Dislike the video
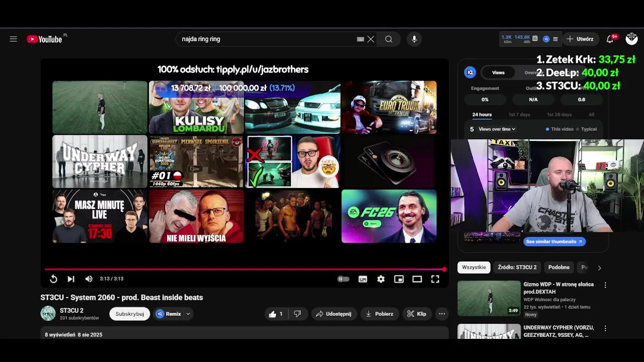Image resolution: width=644 pixels, height=362 pixels. (x=297, y=314)
